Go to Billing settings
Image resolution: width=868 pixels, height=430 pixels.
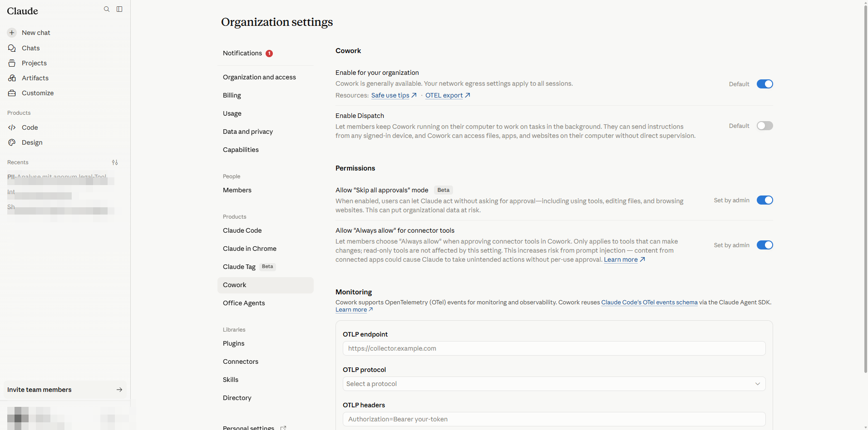[266, 95]
